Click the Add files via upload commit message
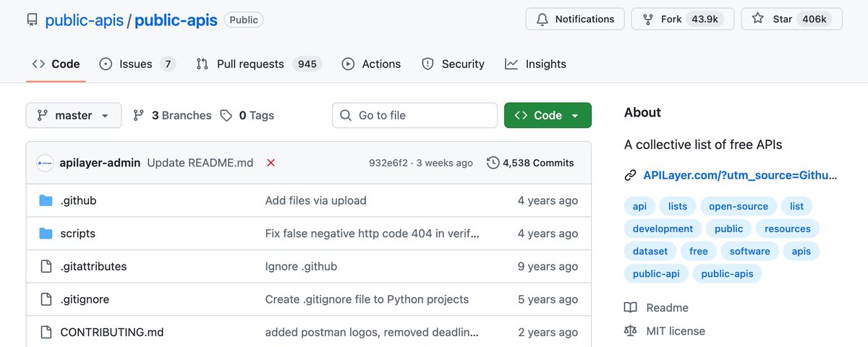 pyautogui.click(x=316, y=200)
